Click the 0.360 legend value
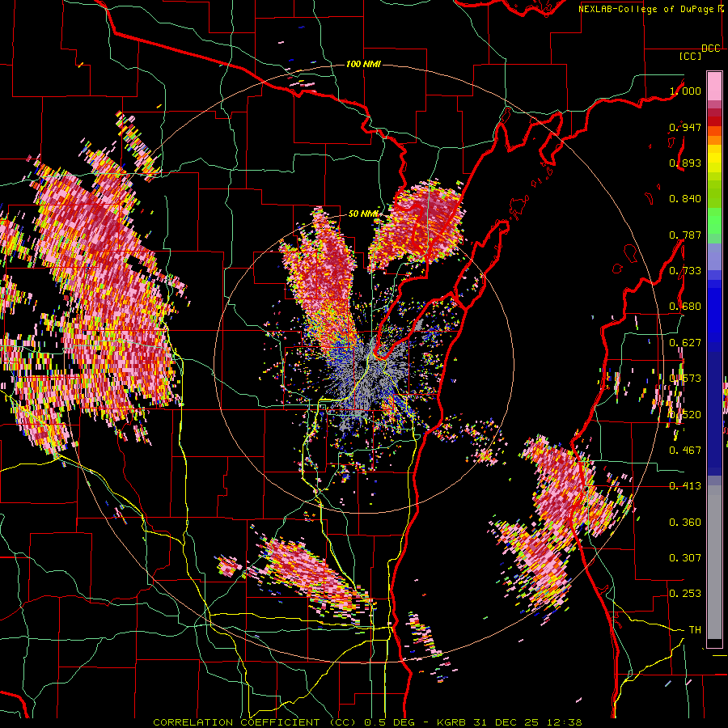The width and height of the screenshot is (728, 728). point(685,523)
